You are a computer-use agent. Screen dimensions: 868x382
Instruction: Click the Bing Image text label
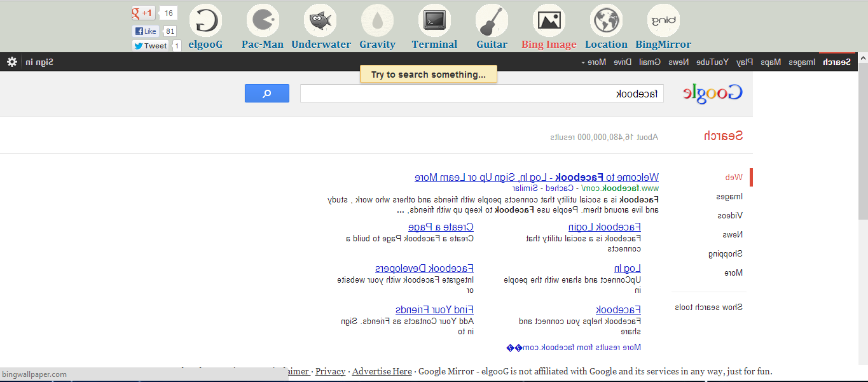click(x=549, y=45)
